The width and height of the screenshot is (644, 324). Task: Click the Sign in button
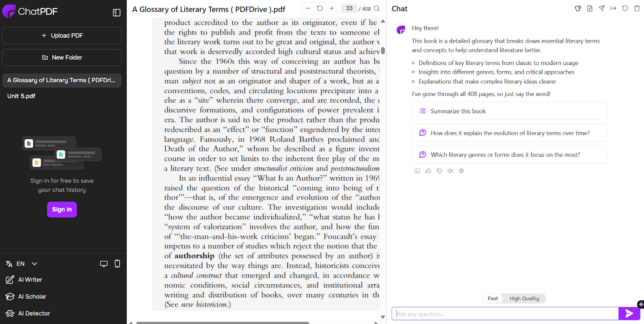[x=62, y=210]
